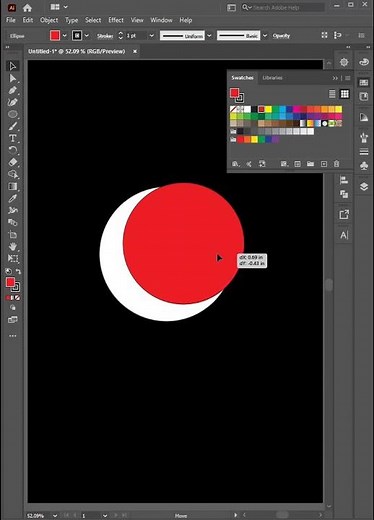Click Delete Swatch trash icon
The width and height of the screenshot is (374, 520).
click(336, 164)
